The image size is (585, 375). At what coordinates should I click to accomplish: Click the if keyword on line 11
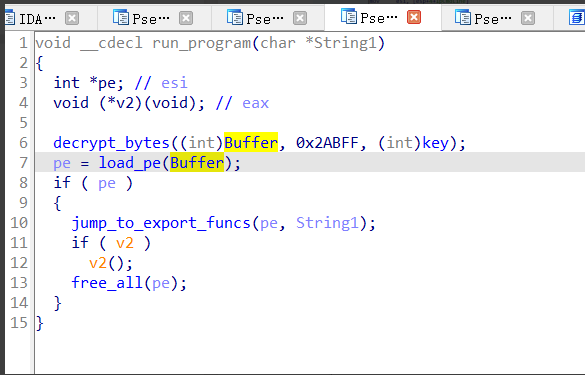tap(80, 243)
